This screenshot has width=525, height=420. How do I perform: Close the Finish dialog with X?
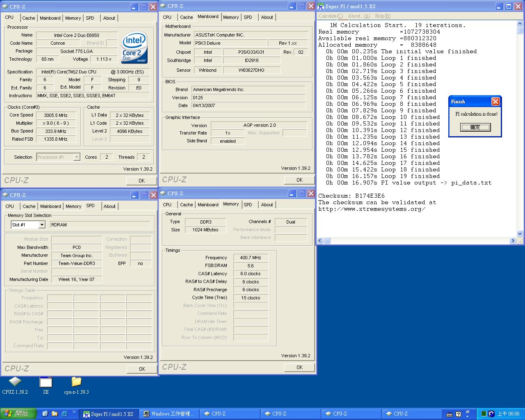pos(495,101)
